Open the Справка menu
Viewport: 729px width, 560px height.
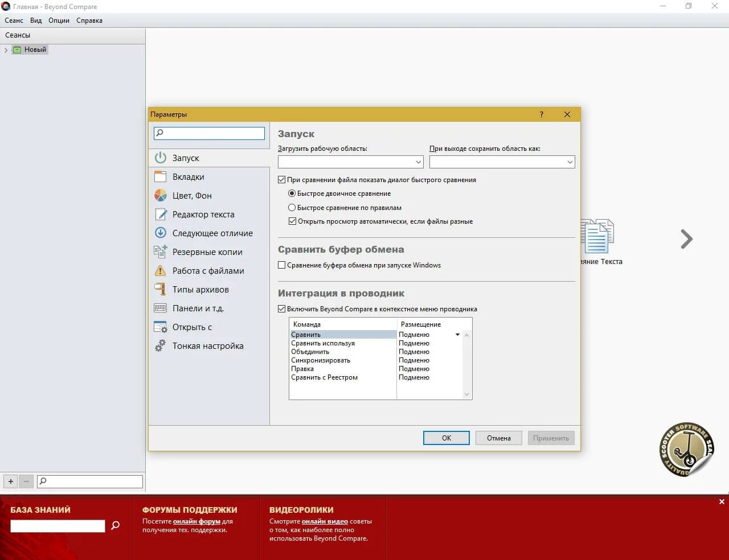[x=89, y=20]
